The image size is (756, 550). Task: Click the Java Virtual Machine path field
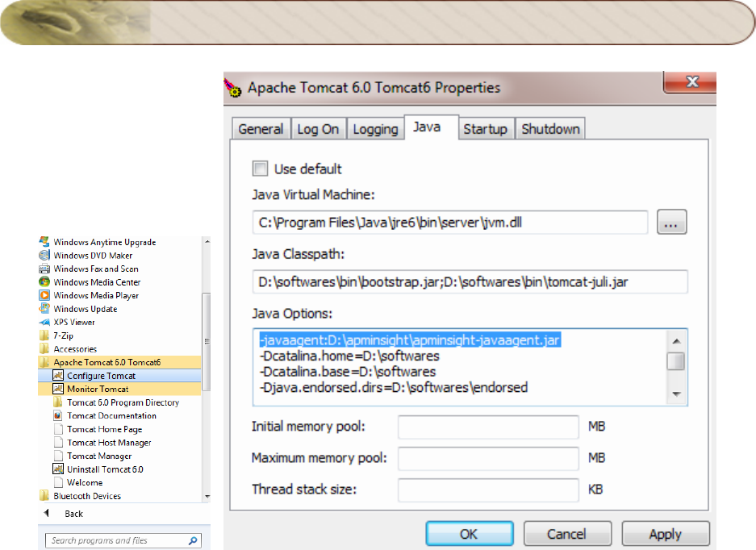[450, 223]
